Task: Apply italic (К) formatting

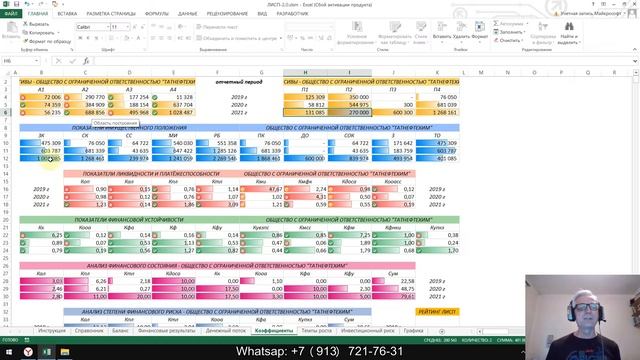Action: point(88,38)
